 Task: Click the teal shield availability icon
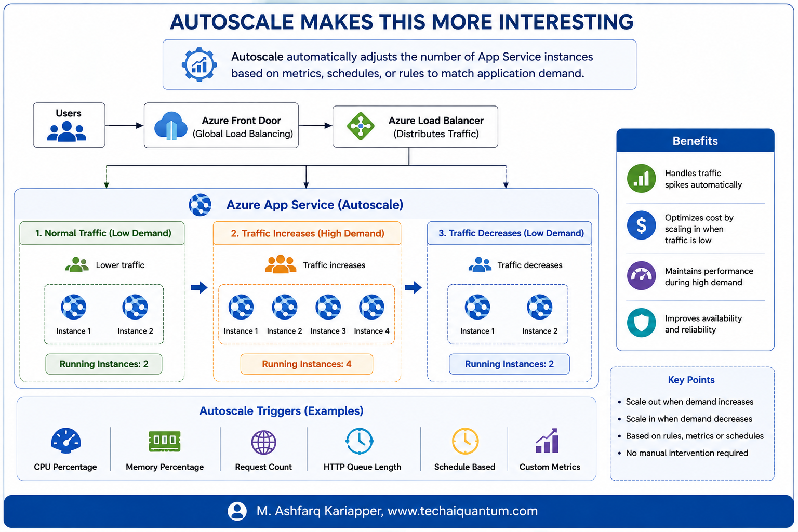click(x=642, y=323)
